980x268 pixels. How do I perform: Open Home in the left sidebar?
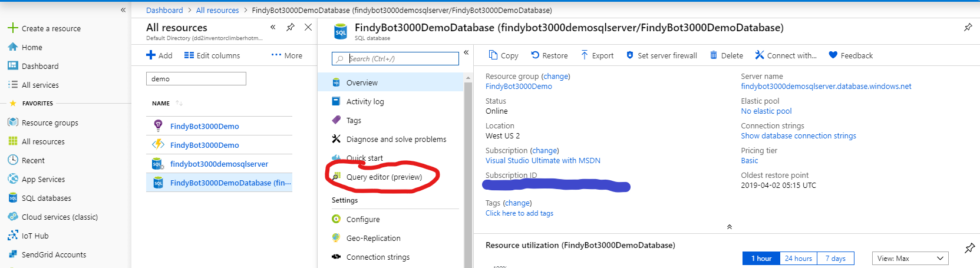(x=32, y=47)
